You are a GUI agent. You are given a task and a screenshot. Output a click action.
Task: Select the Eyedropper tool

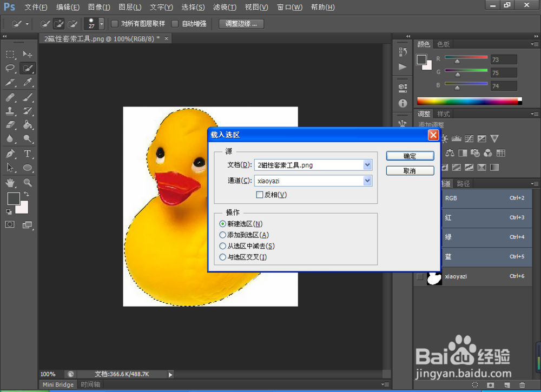(x=27, y=82)
